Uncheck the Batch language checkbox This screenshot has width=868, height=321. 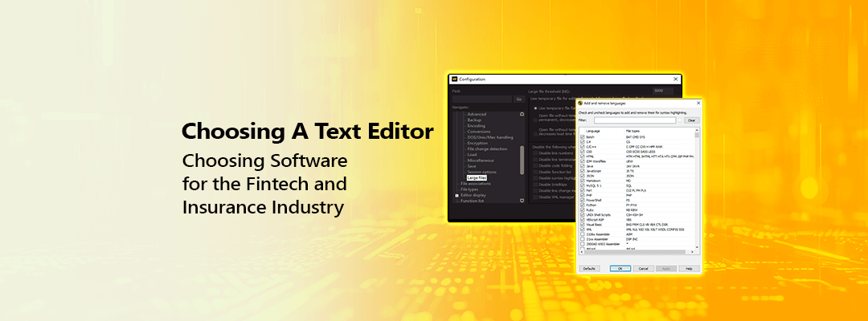pyautogui.click(x=583, y=136)
